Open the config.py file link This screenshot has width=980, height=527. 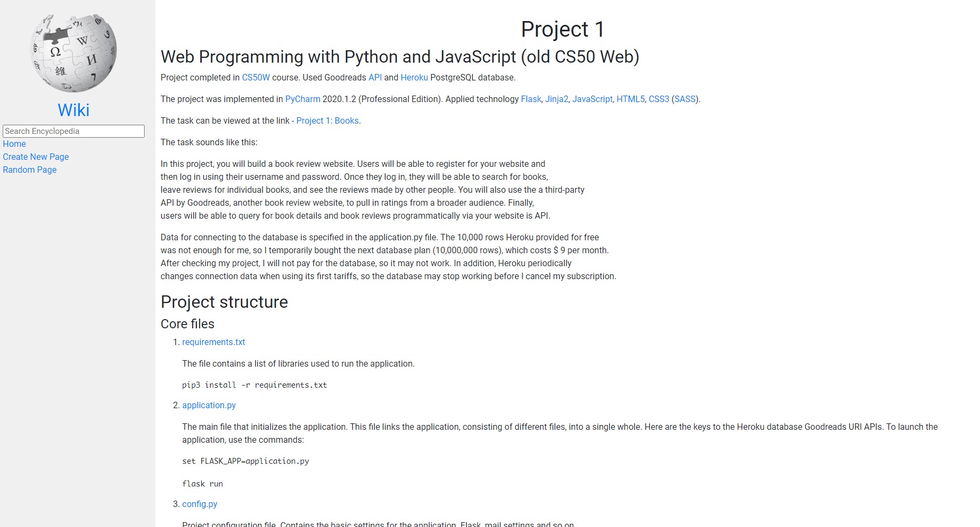coord(200,504)
